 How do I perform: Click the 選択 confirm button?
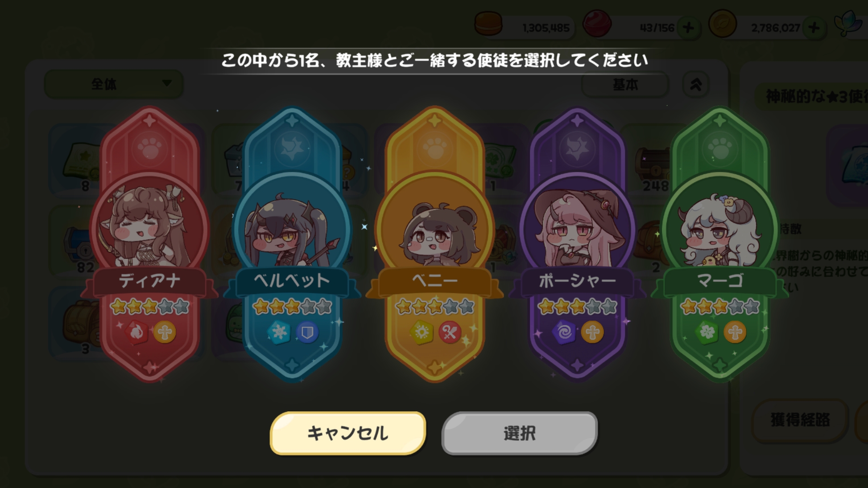(x=520, y=433)
